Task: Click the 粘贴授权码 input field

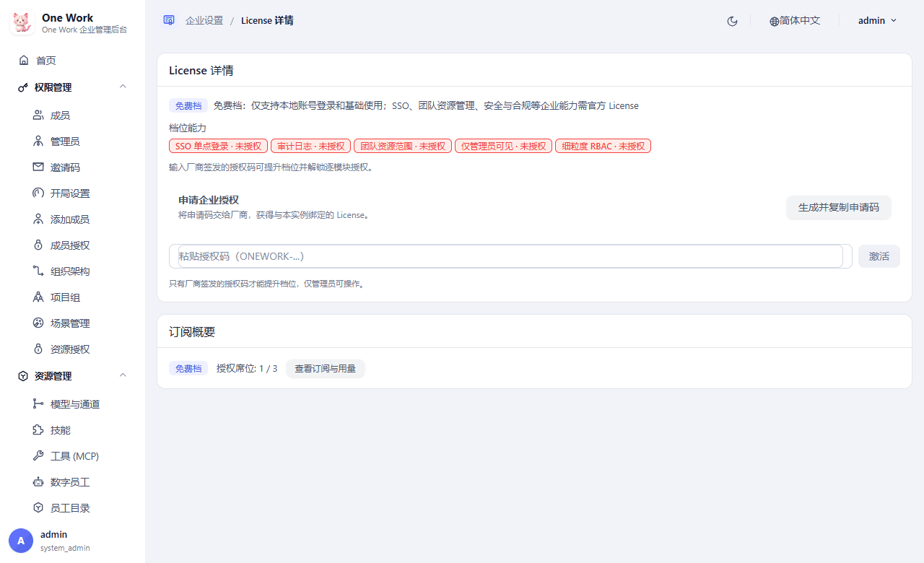Action: click(510, 256)
